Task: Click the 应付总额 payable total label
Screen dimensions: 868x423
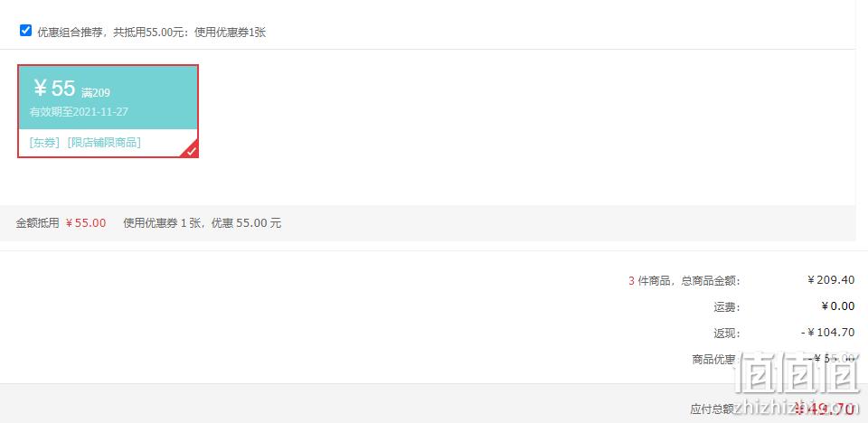Action: point(712,409)
